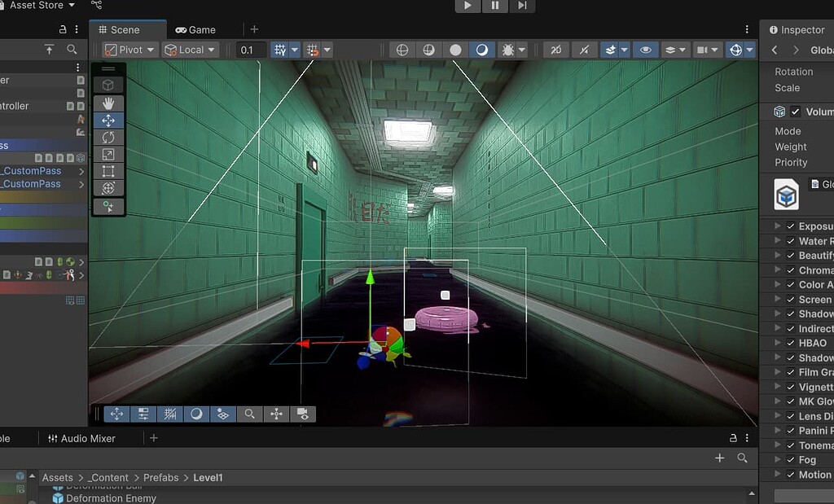
Task: Select the Move tool in the toolbar overlay
Action: click(x=110, y=121)
